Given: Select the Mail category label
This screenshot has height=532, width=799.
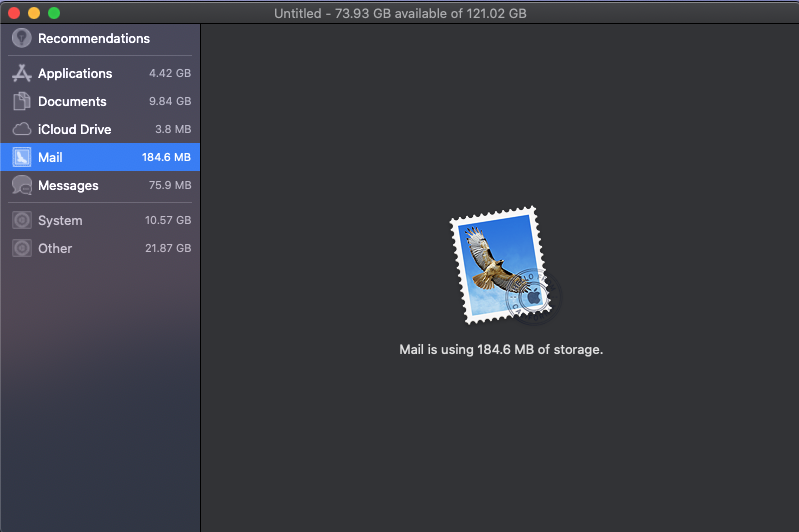Looking at the screenshot, I should (x=50, y=157).
